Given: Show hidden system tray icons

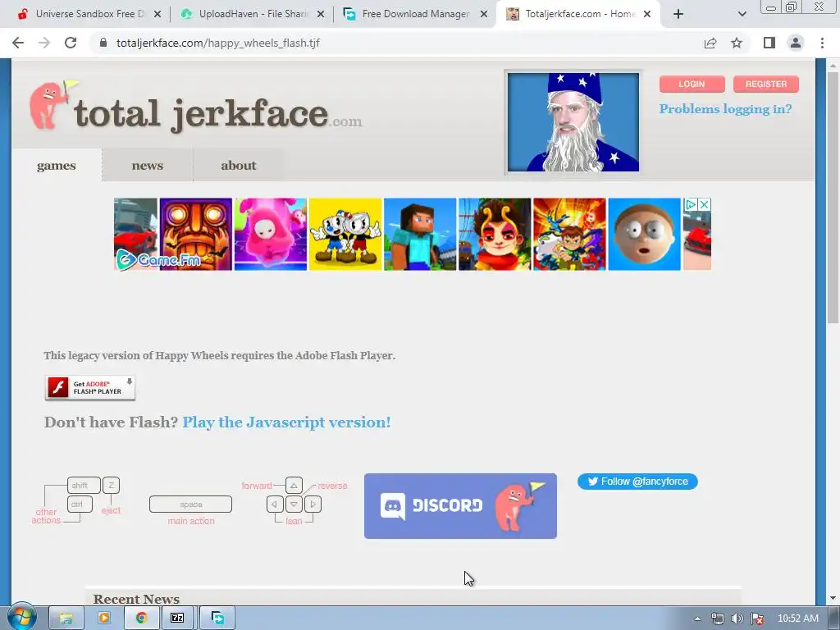Looking at the screenshot, I should (x=697, y=619).
